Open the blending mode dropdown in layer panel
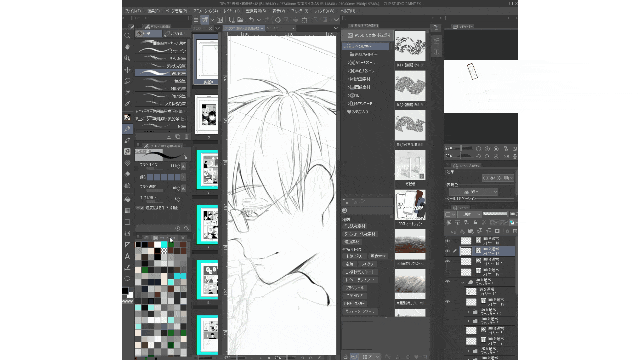The image size is (640, 360). point(469,214)
